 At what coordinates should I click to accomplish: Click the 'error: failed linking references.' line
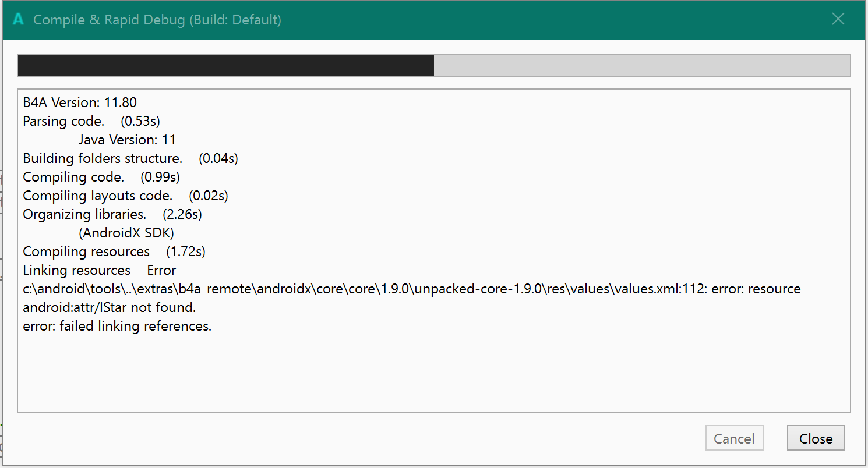click(x=117, y=327)
